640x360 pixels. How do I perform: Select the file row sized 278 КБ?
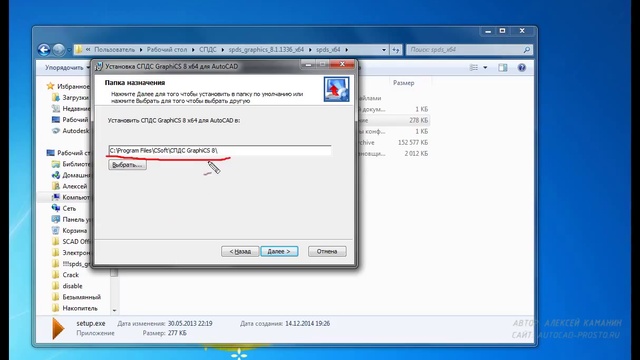[x=394, y=120]
